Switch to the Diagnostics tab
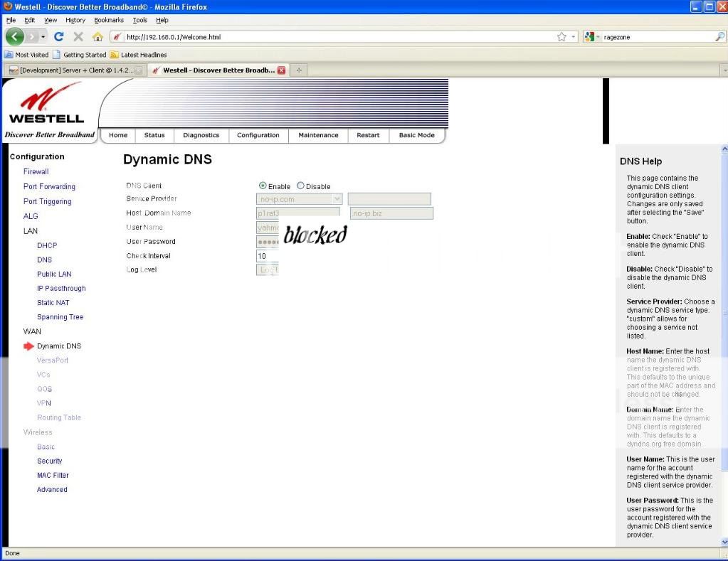 pos(201,135)
